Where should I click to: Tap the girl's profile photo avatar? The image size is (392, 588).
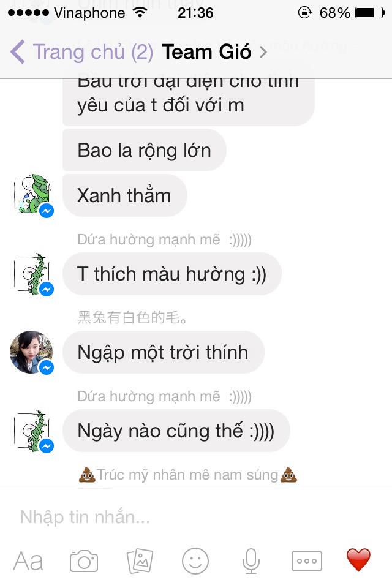31,352
